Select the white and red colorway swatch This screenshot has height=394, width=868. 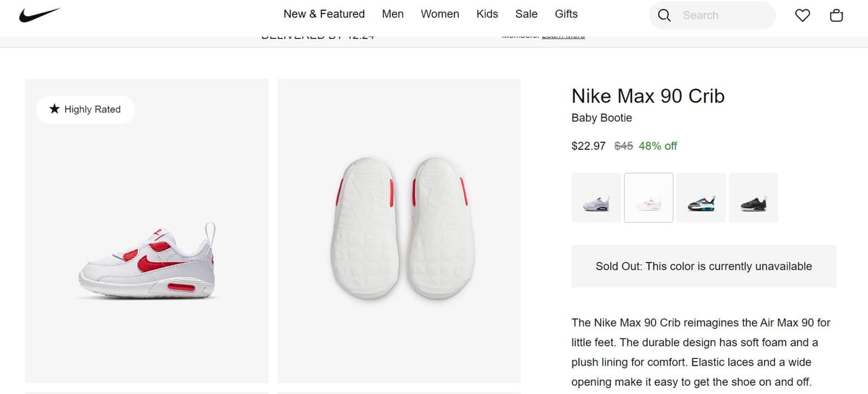coord(648,197)
